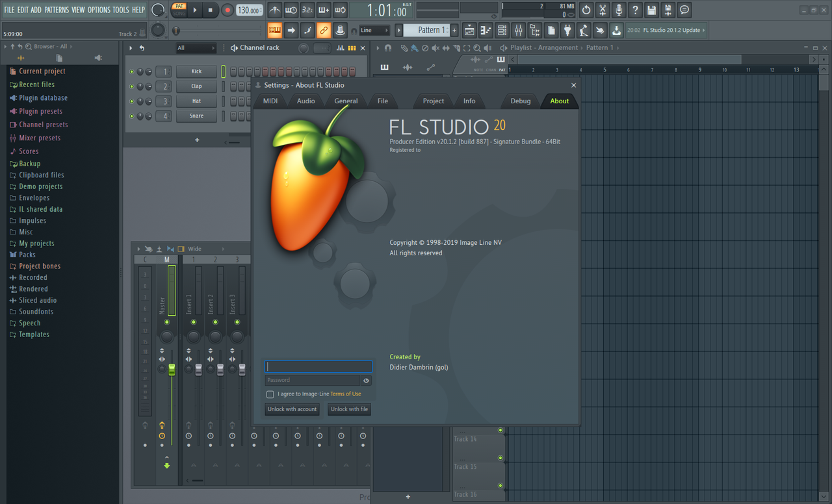Screen dimensions: 832x504
Task: Click the one-click audio recording microphone
Action: (619, 10)
